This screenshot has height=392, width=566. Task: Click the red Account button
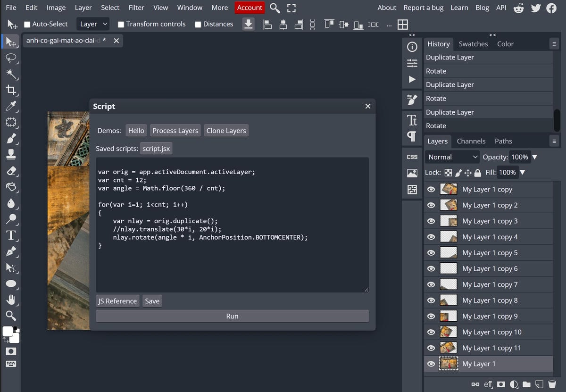tap(250, 8)
